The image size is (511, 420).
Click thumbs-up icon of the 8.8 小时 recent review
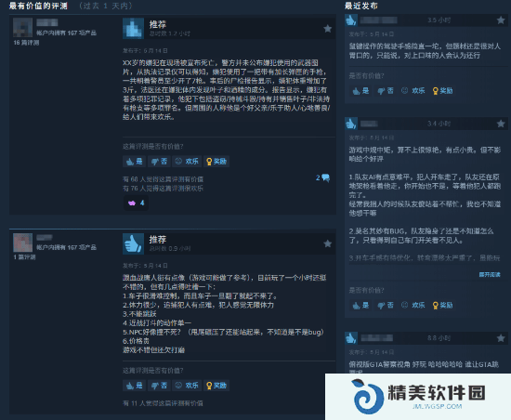(x=351, y=338)
